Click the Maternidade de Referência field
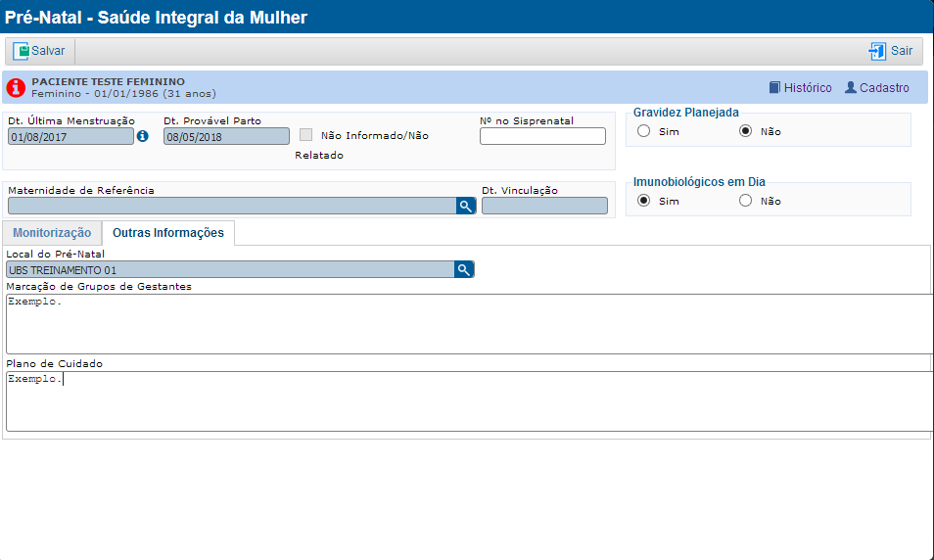This screenshot has width=934, height=560. coord(232,206)
